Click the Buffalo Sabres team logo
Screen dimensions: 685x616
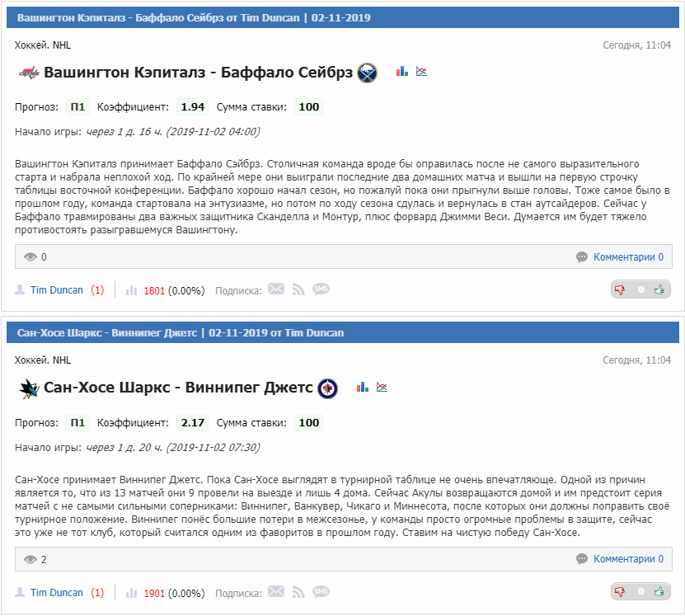click(367, 73)
